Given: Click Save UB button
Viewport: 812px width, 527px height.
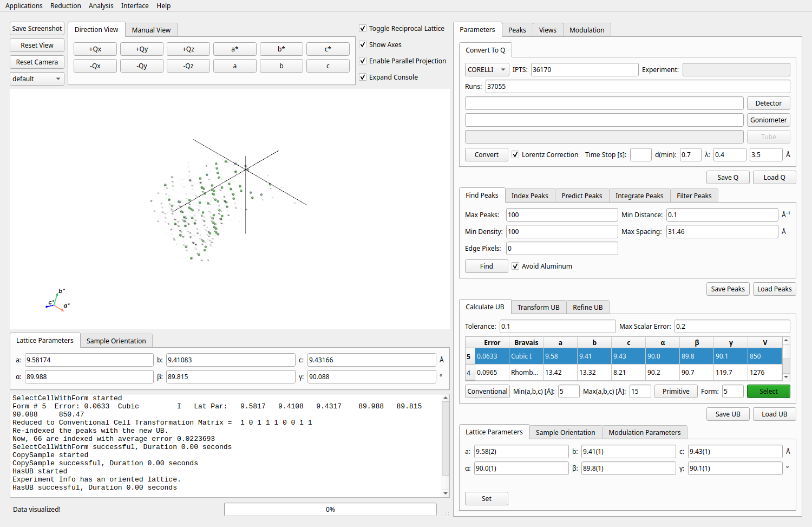Looking at the screenshot, I should [728, 414].
